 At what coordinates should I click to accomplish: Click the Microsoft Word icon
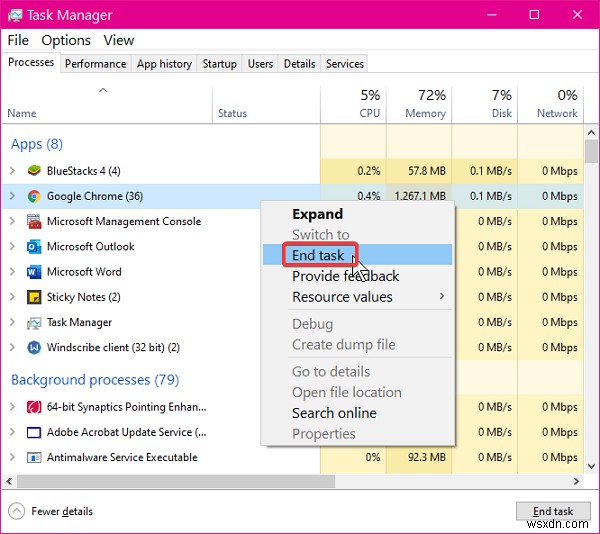click(34, 272)
